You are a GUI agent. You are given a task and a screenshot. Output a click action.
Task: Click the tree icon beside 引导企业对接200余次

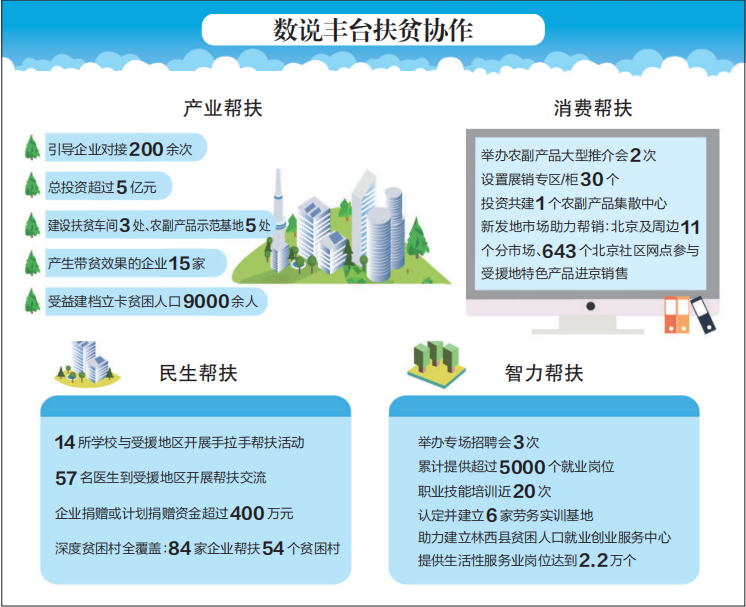tap(32, 147)
